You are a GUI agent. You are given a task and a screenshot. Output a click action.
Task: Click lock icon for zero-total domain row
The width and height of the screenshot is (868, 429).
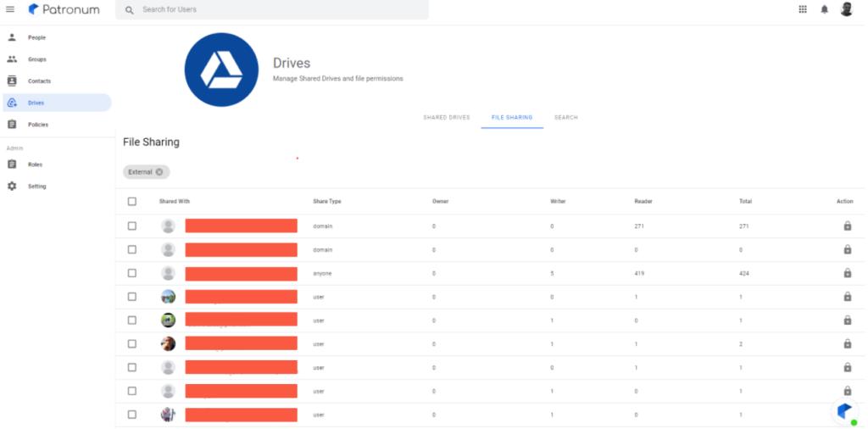[848, 249]
